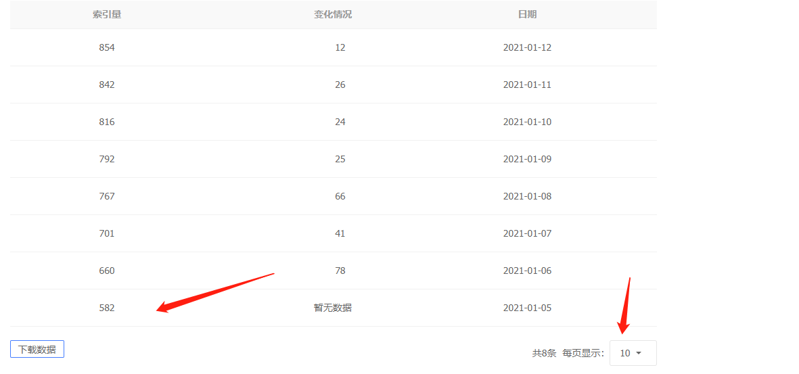This screenshot has height=374, width=799.
Task: Click index value 854
Action: 107,47
